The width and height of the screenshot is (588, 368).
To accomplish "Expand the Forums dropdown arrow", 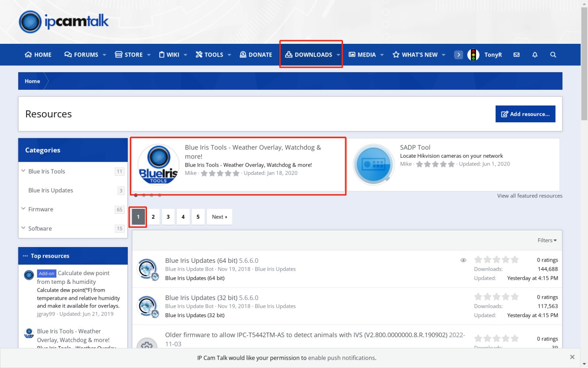I will click(105, 55).
